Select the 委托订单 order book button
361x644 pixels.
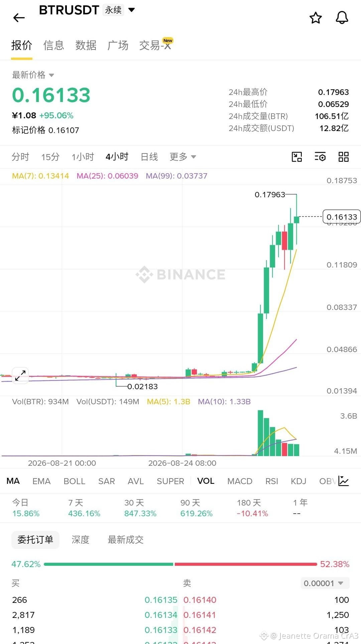35,540
